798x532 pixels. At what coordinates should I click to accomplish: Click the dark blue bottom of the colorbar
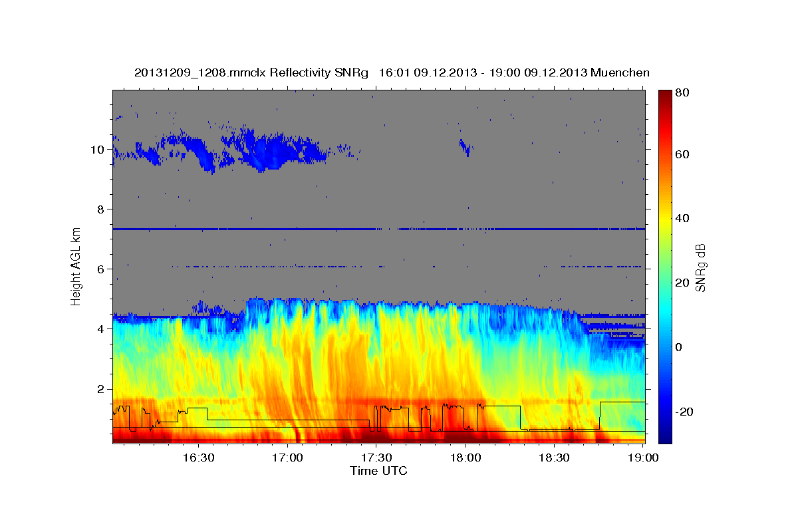(x=665, y=436)
